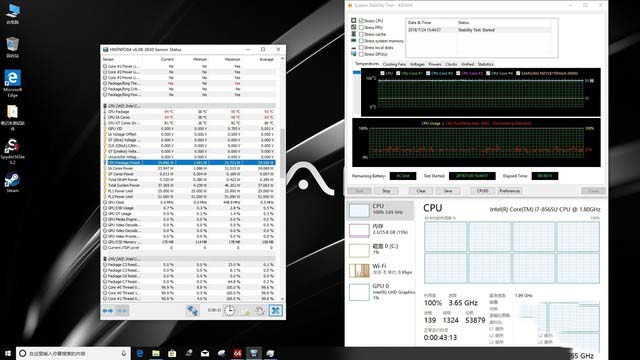Viewport: 640px width, 360px height.
Task: Click the expand/collapse arrows icon in HWiNFO toolbar
Action: click(108, 311)
